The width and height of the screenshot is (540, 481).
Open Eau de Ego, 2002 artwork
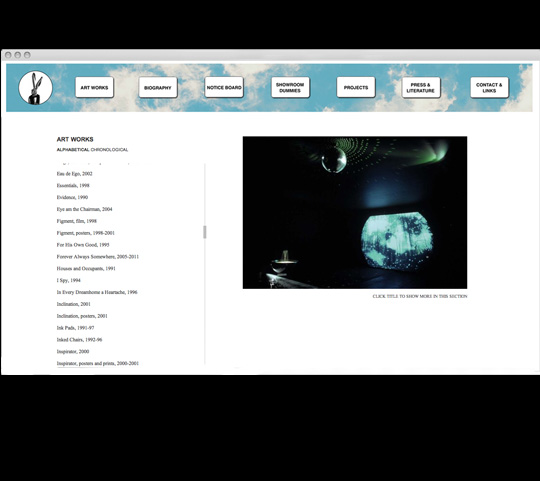click(x=74, y=174)
